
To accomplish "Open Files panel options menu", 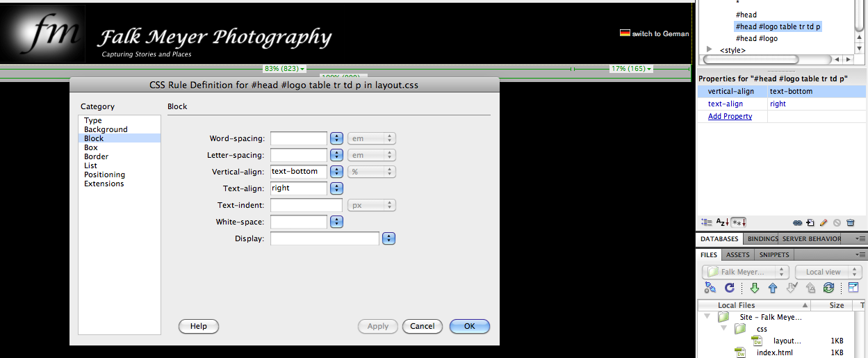I will pyautogui.click(x=861, y=254).
